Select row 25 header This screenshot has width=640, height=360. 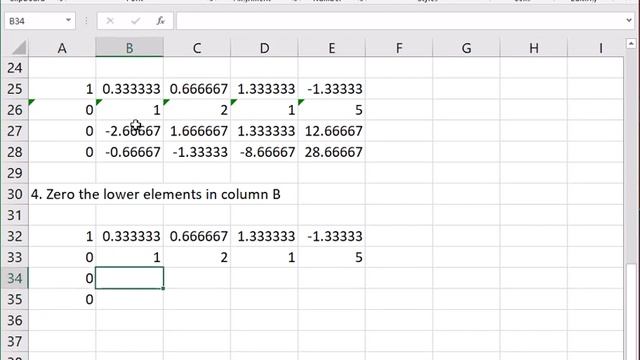pos(15,89)
